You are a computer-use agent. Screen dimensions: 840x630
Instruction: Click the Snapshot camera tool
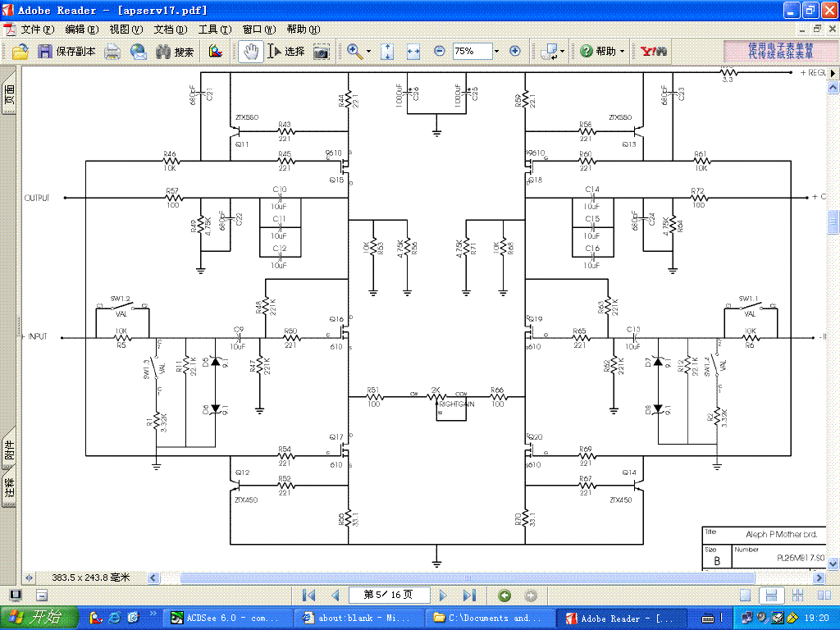(x=322, y=52)
